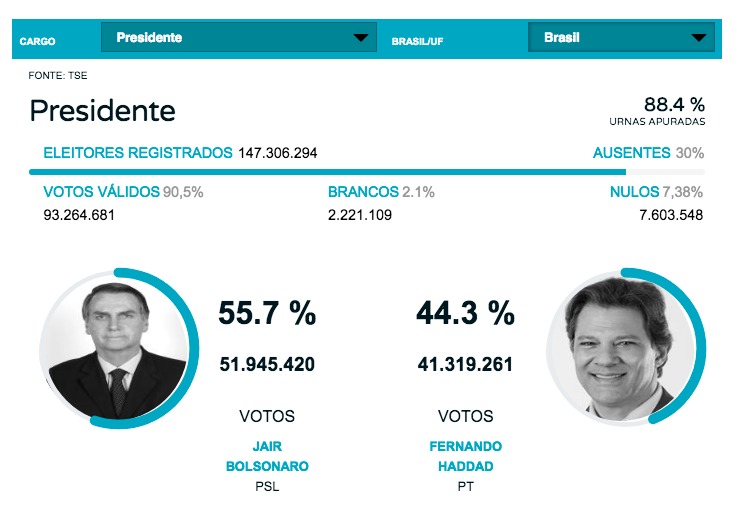Click Jair Bolsonaro's portrait photo

point(113,346)
